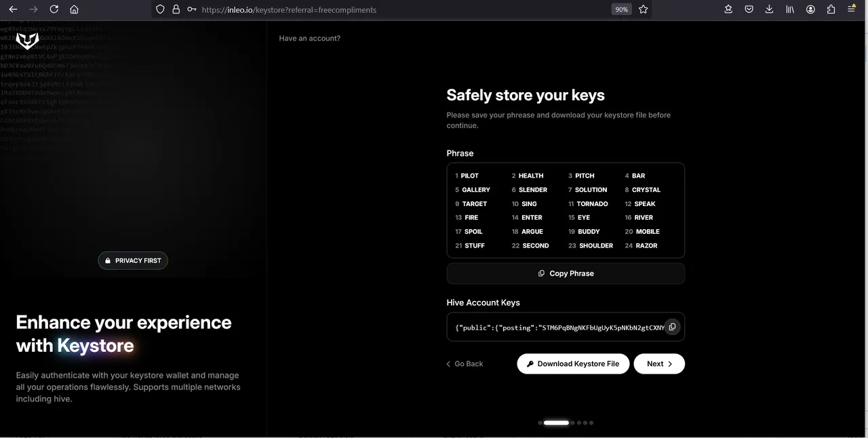
Task: Click the browser forward arrow
Action: tap(33, 9)
